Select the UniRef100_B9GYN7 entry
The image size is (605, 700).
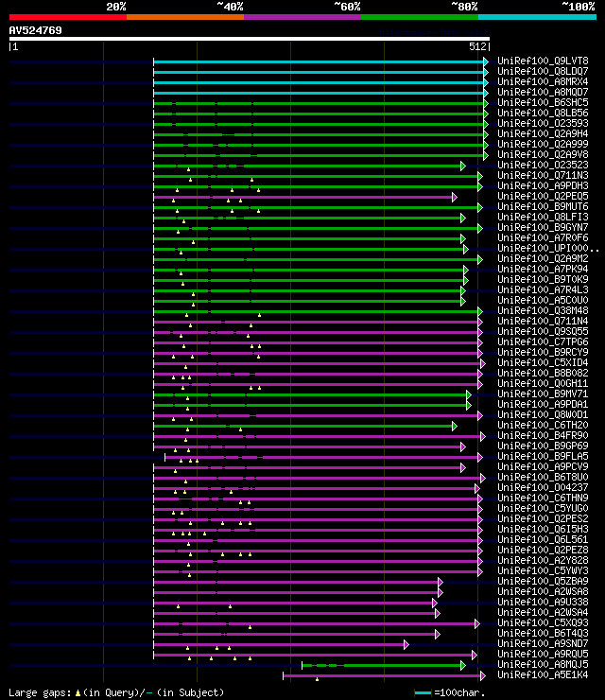coord(543,228)
